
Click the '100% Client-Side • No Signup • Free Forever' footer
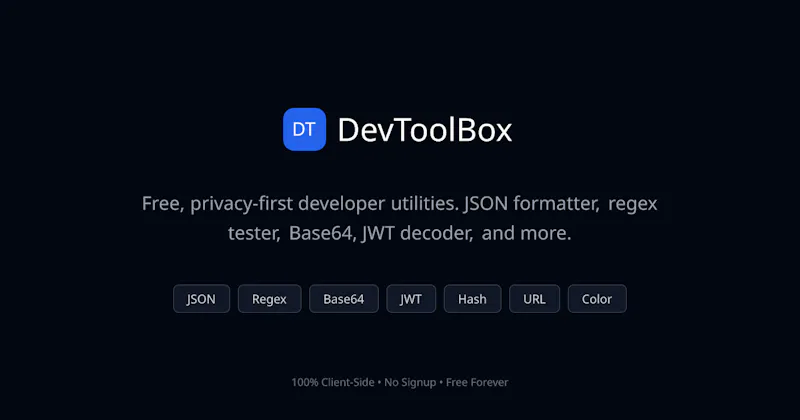coord(400,382)
